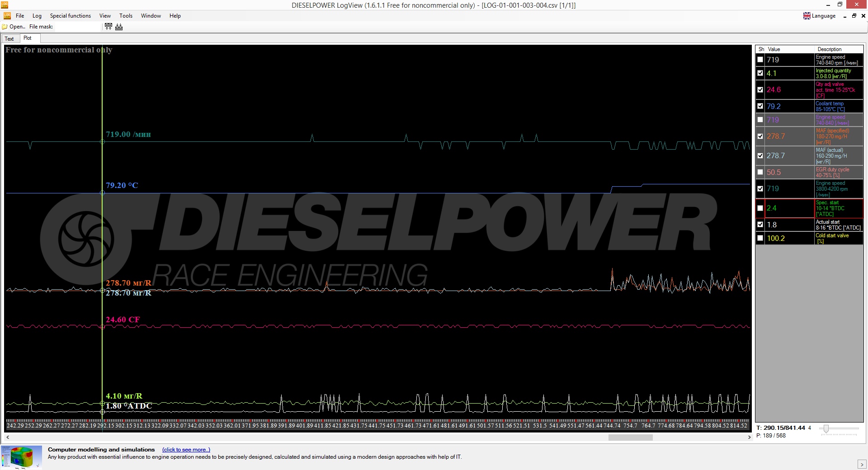This screenshot has height=470, width=868.
Task: Click the 'Computer modelling and simulations' heading
Action: click(x=101, y=450)
